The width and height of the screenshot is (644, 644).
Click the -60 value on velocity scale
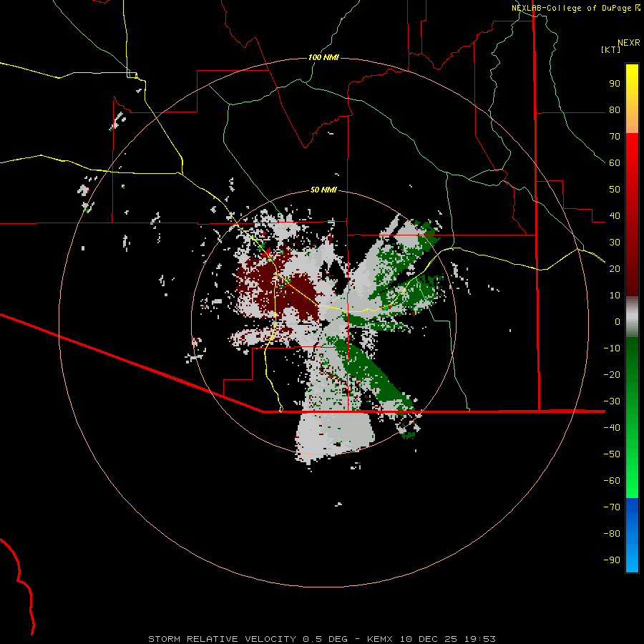612,481
